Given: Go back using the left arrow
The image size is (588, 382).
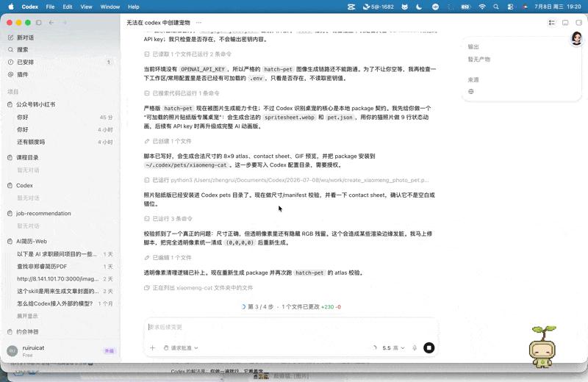Looking at the screenshot, I should (51, 23).
